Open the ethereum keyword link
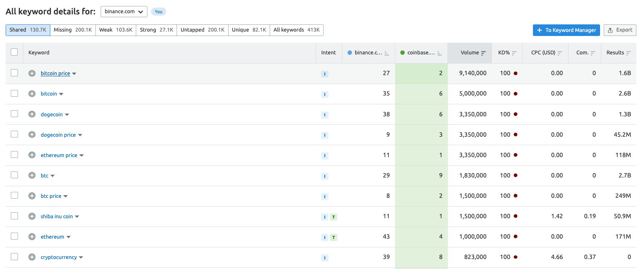Image resolution: width=644 pixels, height=269 pixels. click(x=52, y=237)
